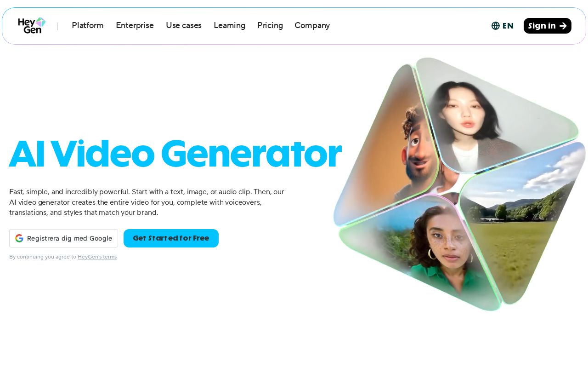Screen dimensions: 588x368
Task: Click the Google logo icon
Action: (19, 238)
